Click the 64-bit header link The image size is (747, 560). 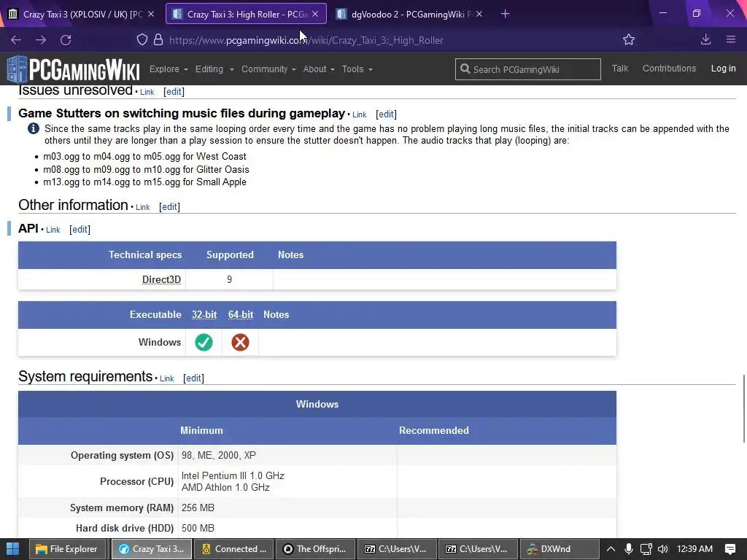(241, 315)
